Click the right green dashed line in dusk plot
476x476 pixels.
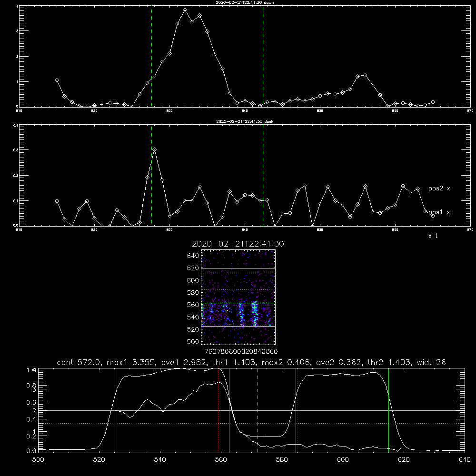point(263,175)
